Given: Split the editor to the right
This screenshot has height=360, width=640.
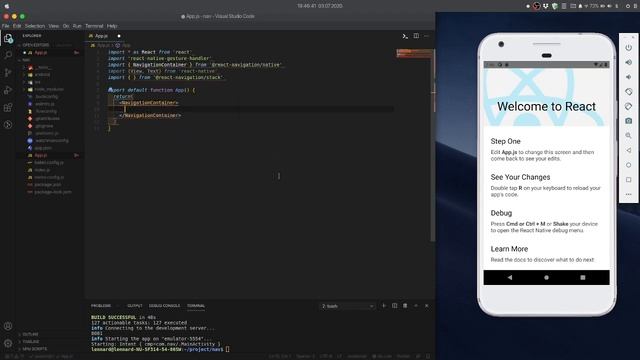Looking at the screenshot, I should click(x=416, y=36).
